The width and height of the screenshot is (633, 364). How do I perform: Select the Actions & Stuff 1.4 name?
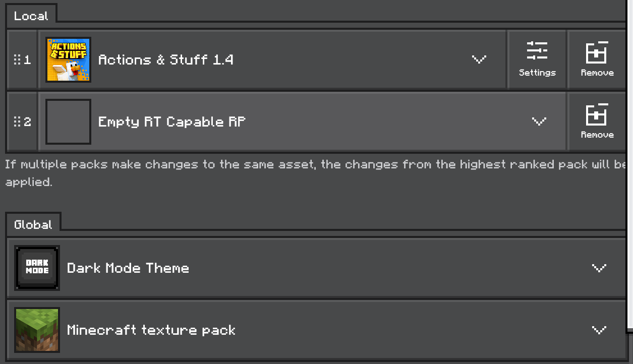[165, 60]
